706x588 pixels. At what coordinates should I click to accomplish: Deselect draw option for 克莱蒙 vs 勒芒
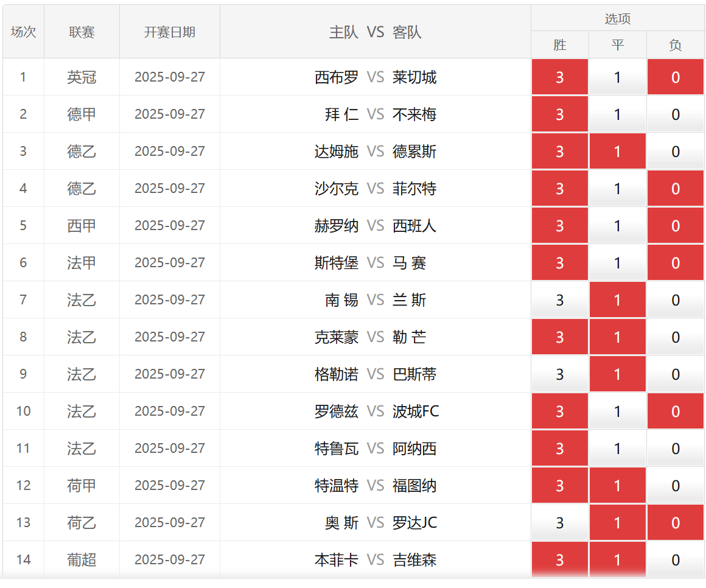[617, 337]
